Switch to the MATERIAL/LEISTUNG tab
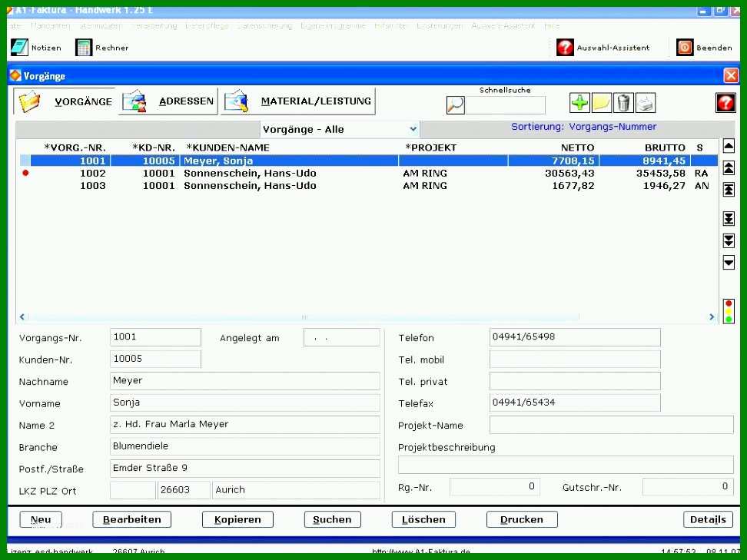Screen dimensions: 747x560 [x=297, y=101]
